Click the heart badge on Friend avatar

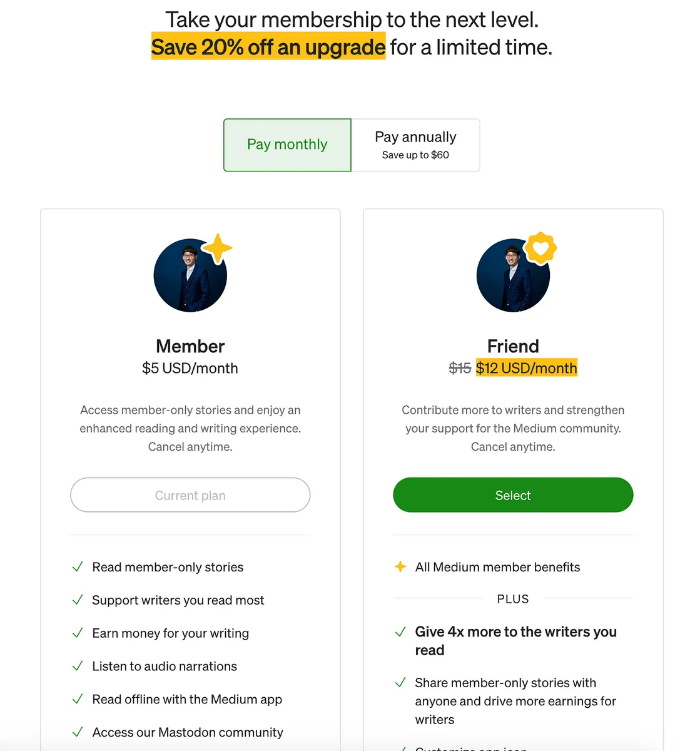click(x=540, y=248)
